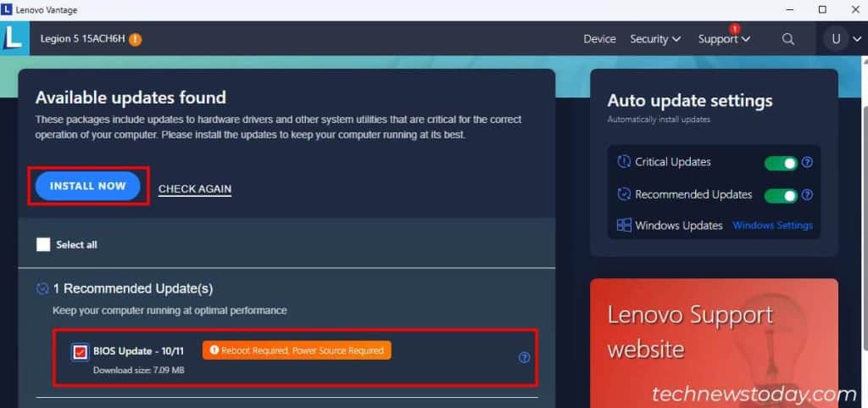Turn off Recommended Updates auto-install toggle
This screenshot has height=408, width=868.
point(781,195)
